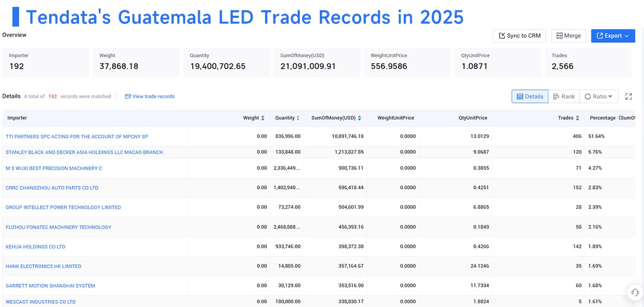644x307 pixels.
Task: Sort by Quantity column arrows
Action: point(298,118)
